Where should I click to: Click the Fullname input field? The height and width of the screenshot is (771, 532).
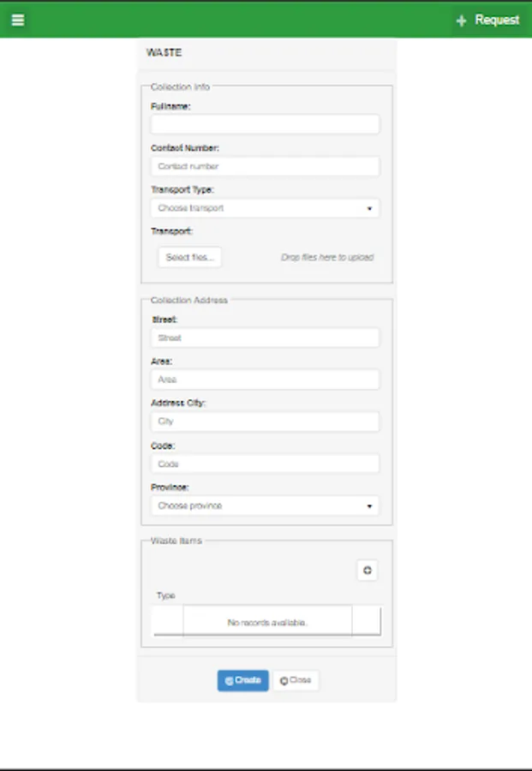pyautogui.click(x=265, y=124)
